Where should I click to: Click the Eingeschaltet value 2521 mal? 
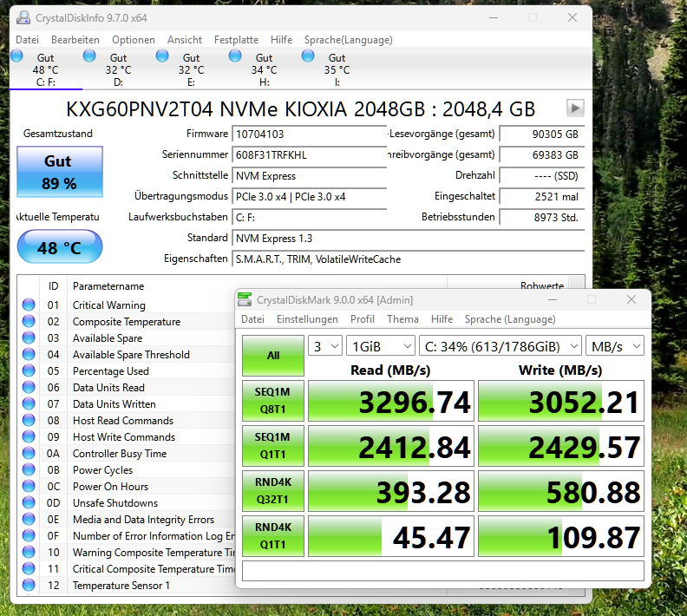tap(542, 197)
